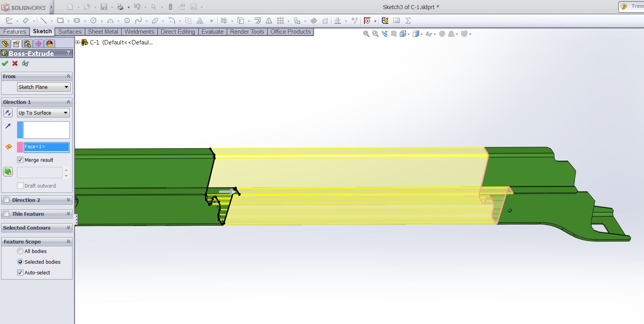Open the DisplayManager appearance sphere tab
This screenshot has height=324, width=644.
coord(50,44)
